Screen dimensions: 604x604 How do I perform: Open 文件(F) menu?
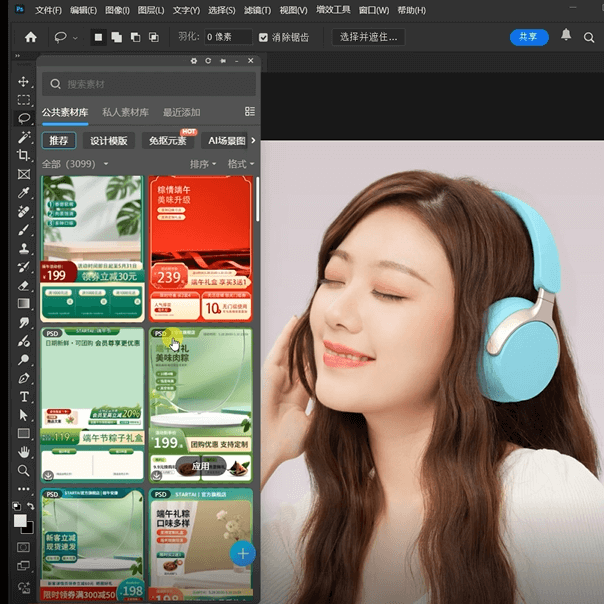pyautogui.click(x=49, y=10)
